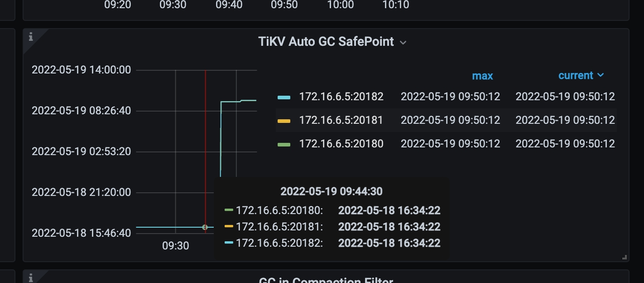This screenshot has width=644, height=283.
Task: Click the sort arrow next to current column
Action: (x=601, y=75)
